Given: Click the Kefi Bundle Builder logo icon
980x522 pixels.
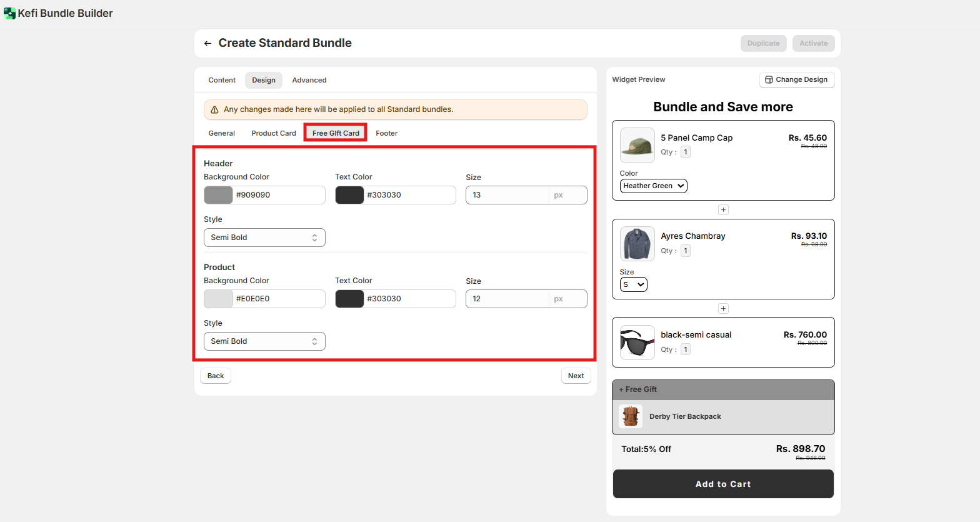Looking at the screenshot, I should 9,13.
